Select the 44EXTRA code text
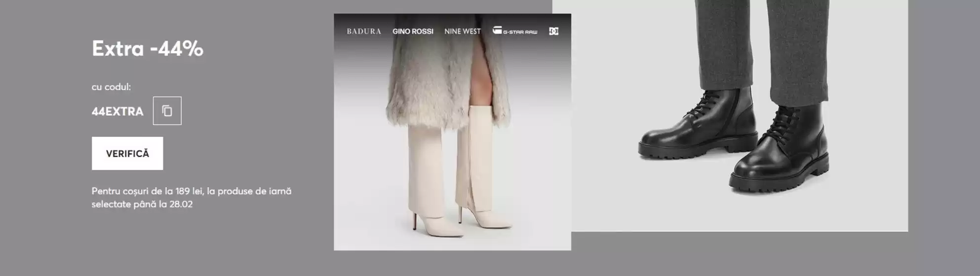 pos(118,111)
